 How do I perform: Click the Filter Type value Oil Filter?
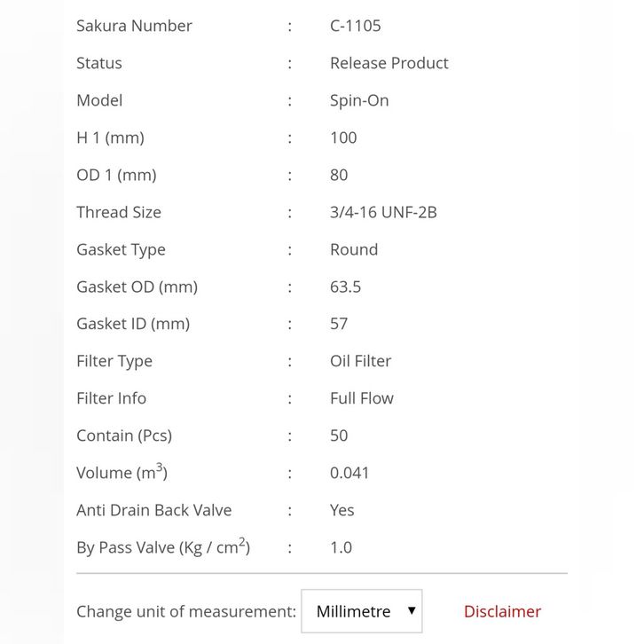click(360, 361)
